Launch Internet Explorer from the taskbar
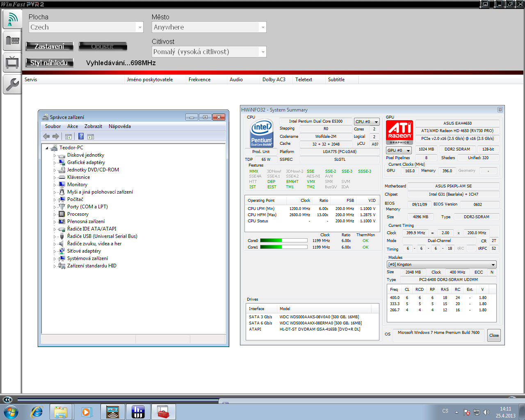This screenshot has height=420, width=525. tap(37, 412)
